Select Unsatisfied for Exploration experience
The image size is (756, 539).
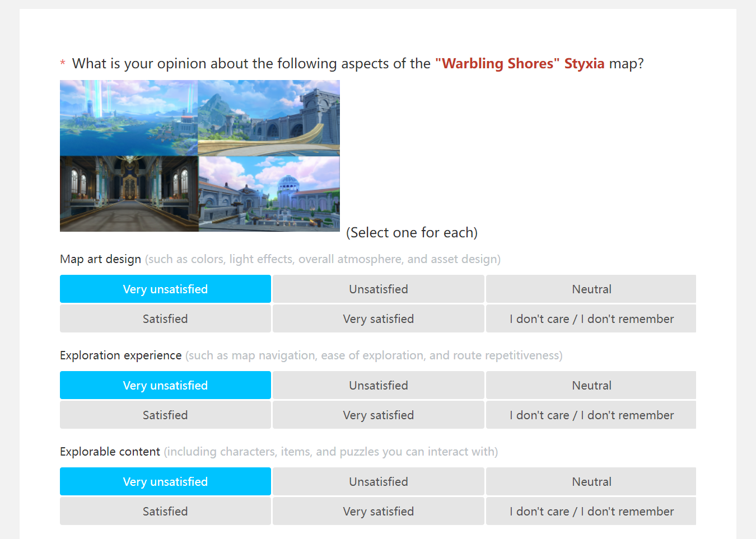(379, 385)
